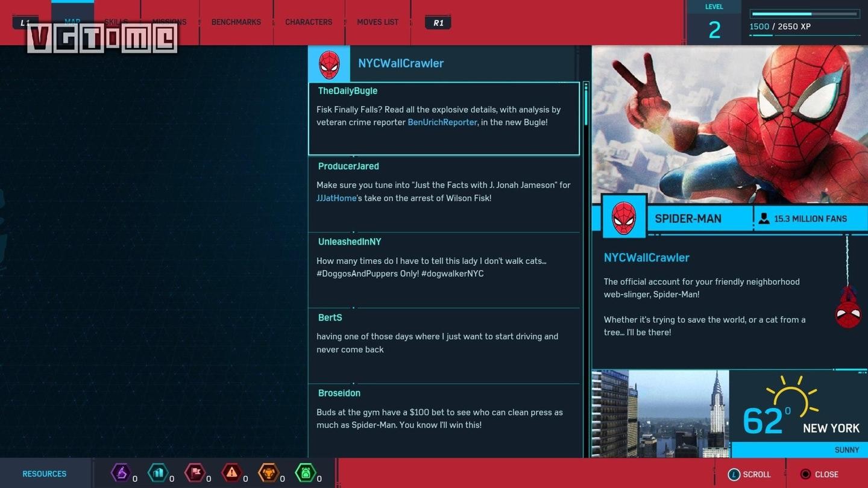Open the JJJatHome profile link
The width and height of the screenshot is (868, 488).
click(x=336, y=198)
